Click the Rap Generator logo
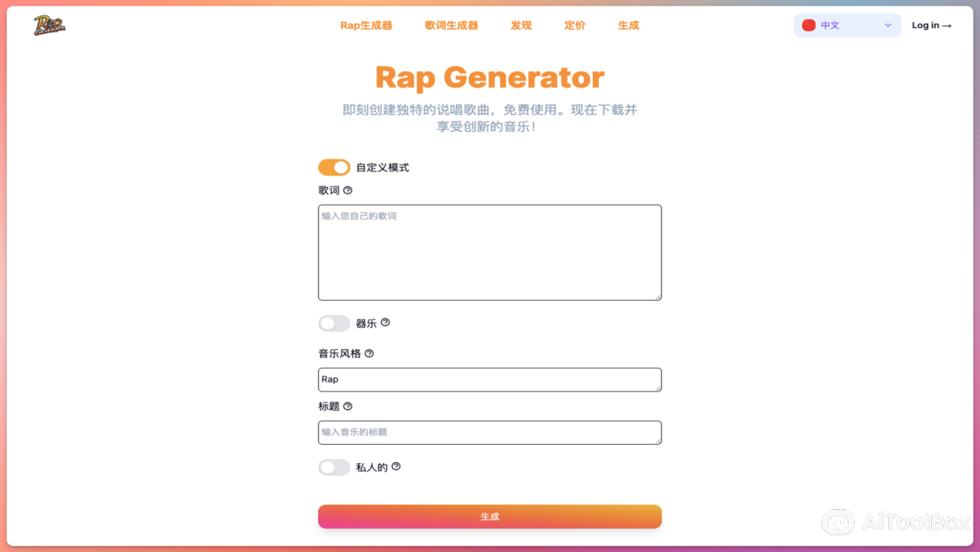The height and width of the screenshot is (552, 980). (x=49, y=25)
